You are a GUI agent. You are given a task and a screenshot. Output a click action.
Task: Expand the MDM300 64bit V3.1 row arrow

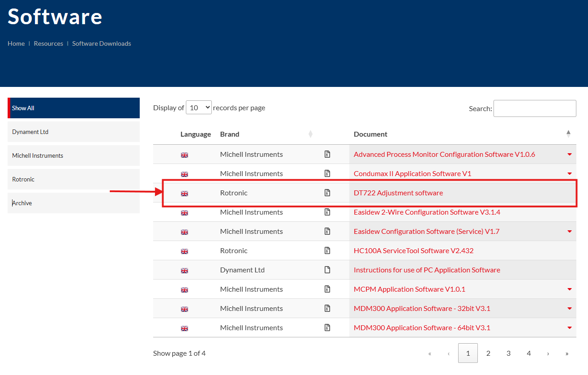point(570,328)
